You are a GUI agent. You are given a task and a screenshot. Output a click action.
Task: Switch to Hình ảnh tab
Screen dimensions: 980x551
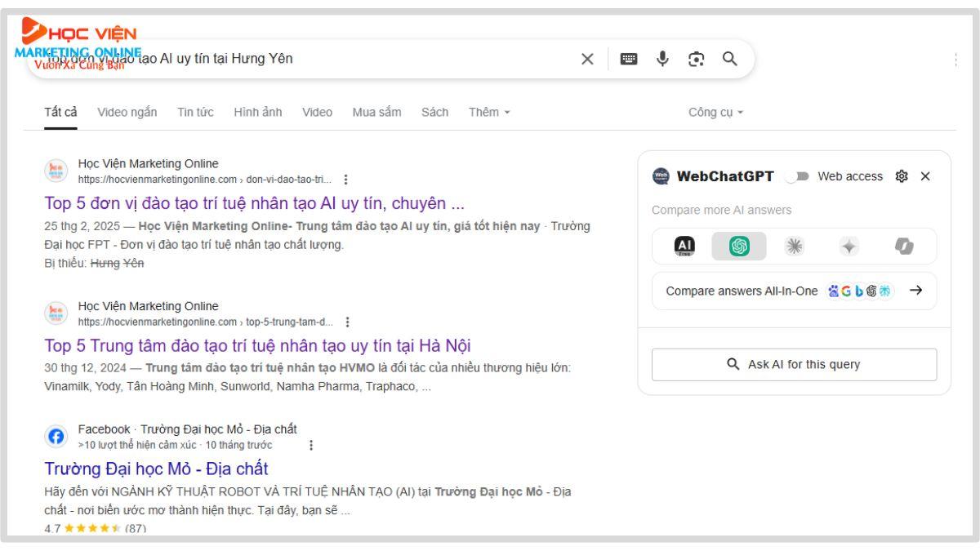pyautogui.click(x=258, y=112)
